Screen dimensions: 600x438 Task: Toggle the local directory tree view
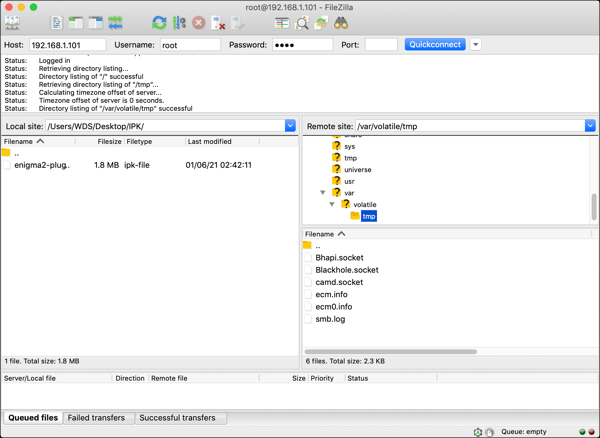[76, 23]
